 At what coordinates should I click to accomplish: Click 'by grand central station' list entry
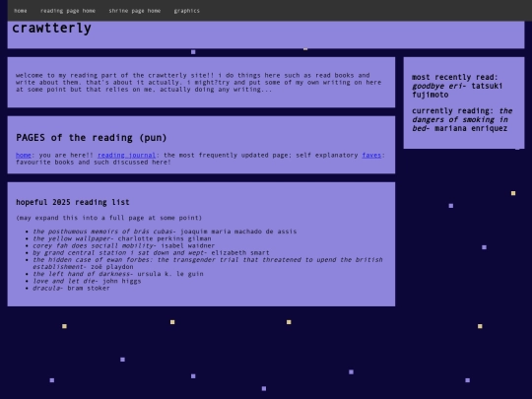point(151,253)
